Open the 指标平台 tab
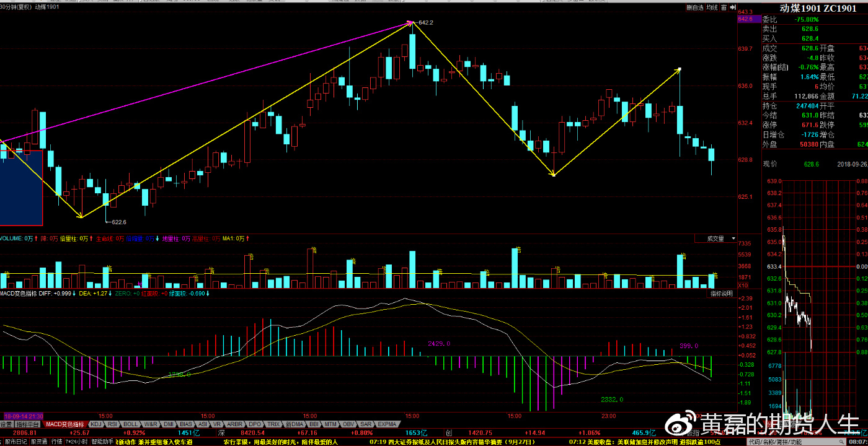Image resolution: width=868 pixels, height=446 pixels. (x=29, y=424)
